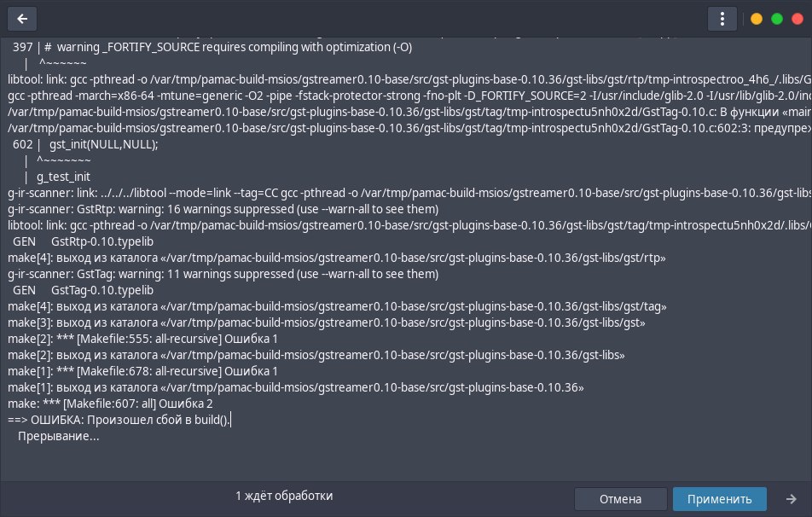Open the three-dot menu
The height and width of the screenshot is (517, 812).
(722, 19)
